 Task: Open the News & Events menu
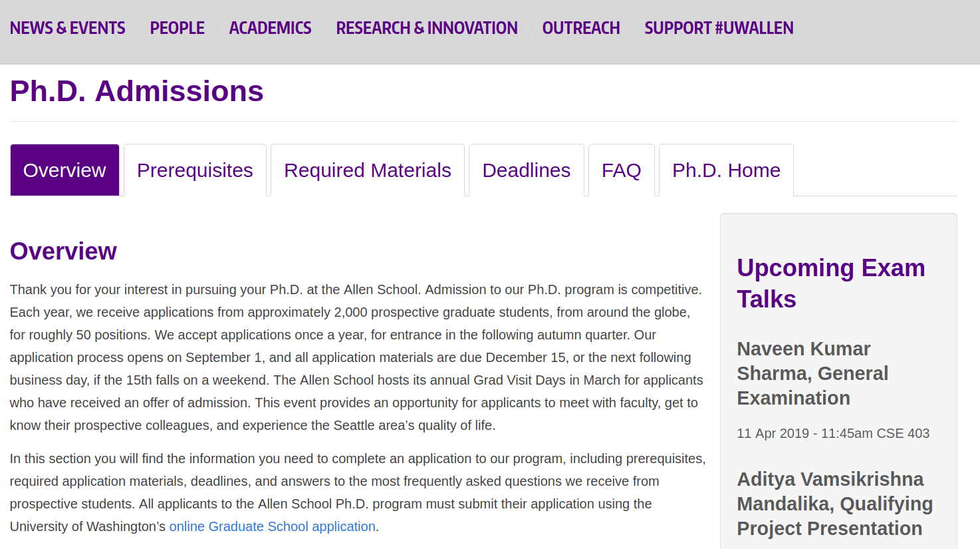[67, 28]
